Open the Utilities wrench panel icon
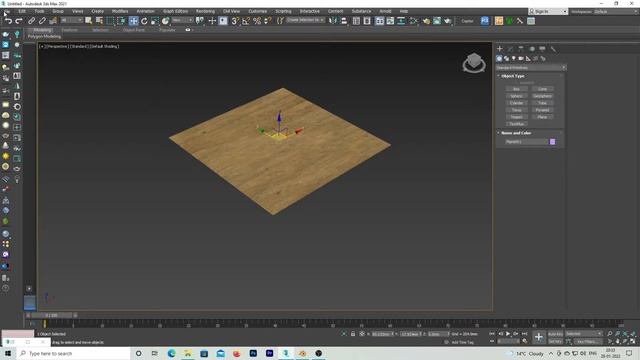The height and width of the screenshot is (360, 640). click(x=553, y=49)
